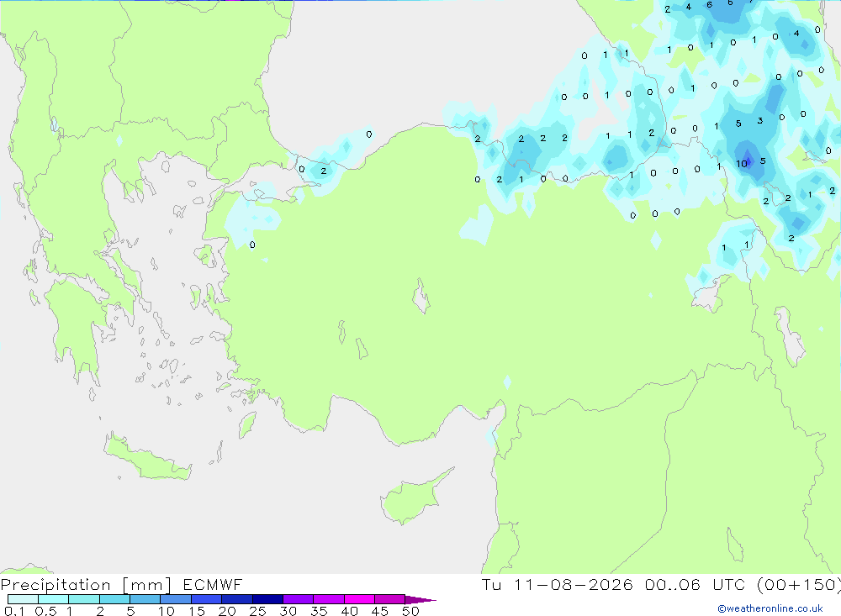
Task: Choose the 10–15 mm legend swatch
Action: [x=176, y=599]
